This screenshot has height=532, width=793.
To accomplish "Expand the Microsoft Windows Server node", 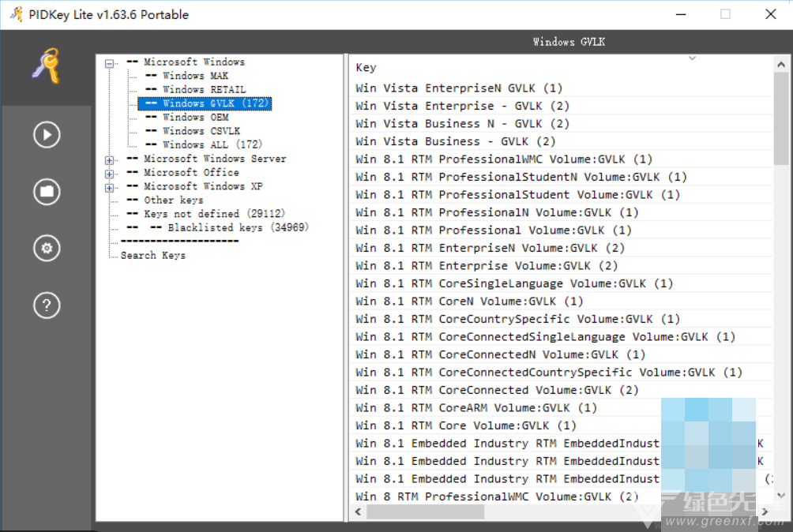I will tap(109, 160).
